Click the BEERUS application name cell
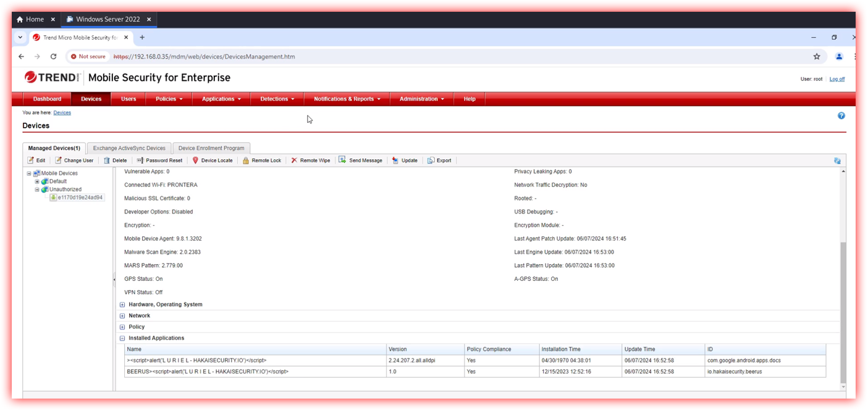This screenshot has height=411, width=868. (x=255, y=372)
